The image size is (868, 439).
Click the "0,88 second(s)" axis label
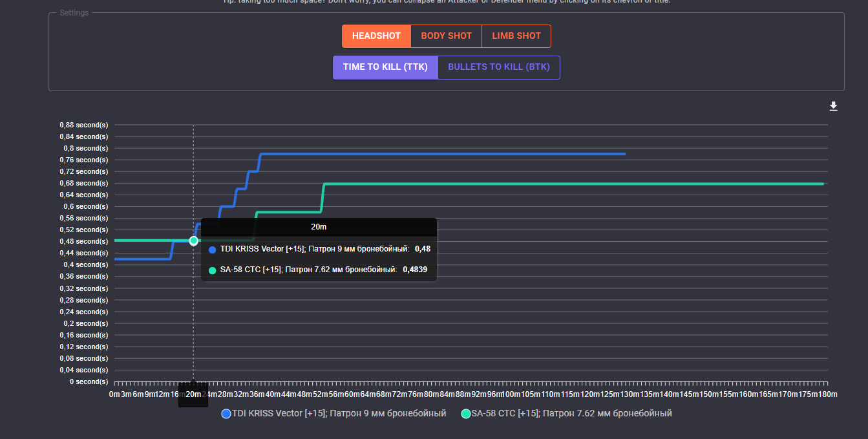[84, 125]
